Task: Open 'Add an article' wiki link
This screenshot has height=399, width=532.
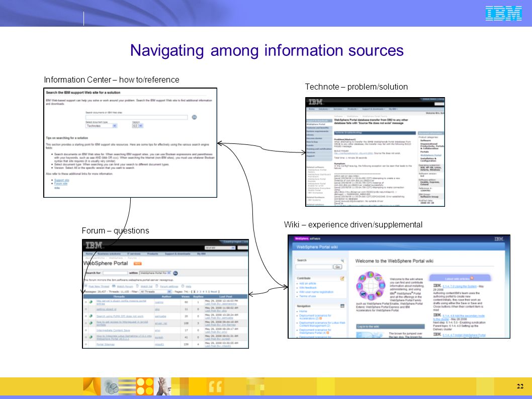Action: (x=307, y=283)
